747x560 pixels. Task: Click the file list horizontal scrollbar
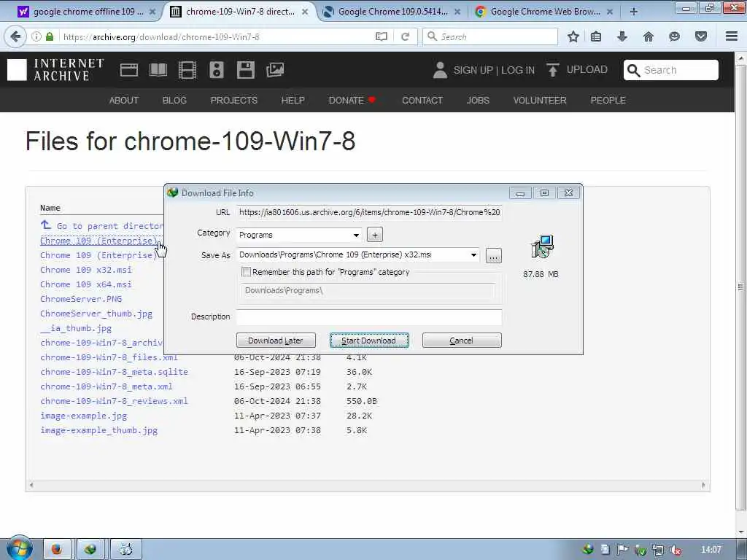coord(368,485)
